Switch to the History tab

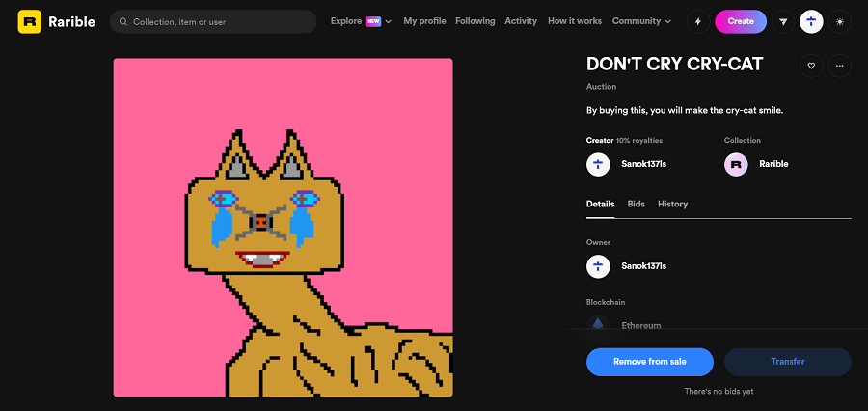coord(672,204)
